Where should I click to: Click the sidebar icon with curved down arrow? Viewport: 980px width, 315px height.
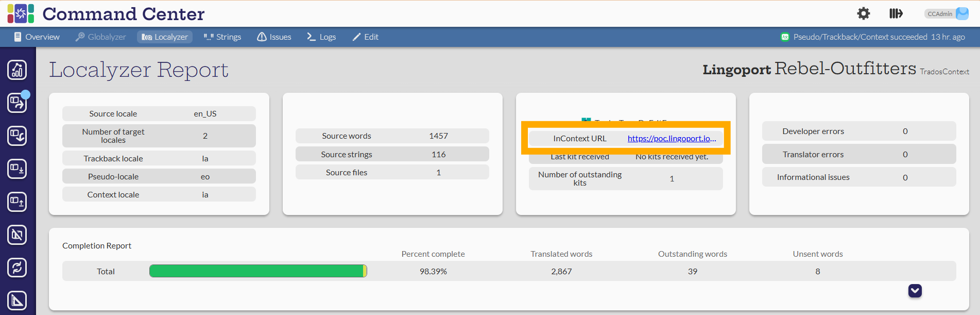(x=17, y=136)
